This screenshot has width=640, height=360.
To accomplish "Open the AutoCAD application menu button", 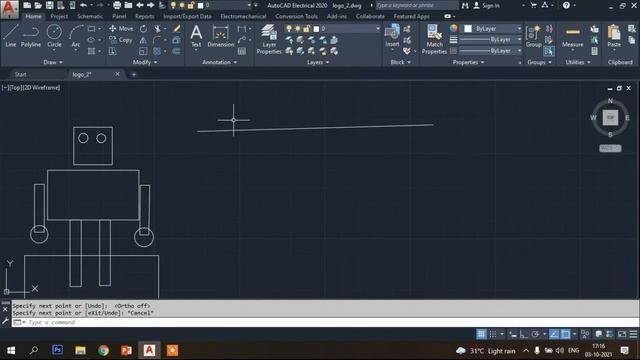I will tap(9, 9).
